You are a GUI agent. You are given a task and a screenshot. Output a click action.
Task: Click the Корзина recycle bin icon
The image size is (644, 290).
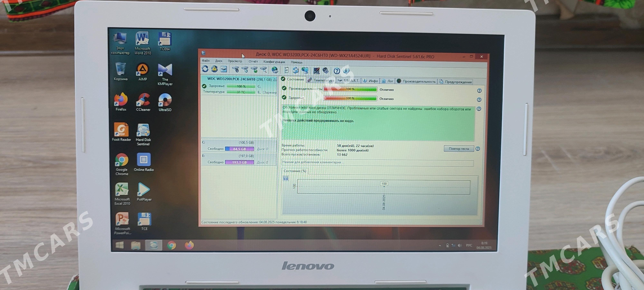pyautogui.click(x=120, y=72)
